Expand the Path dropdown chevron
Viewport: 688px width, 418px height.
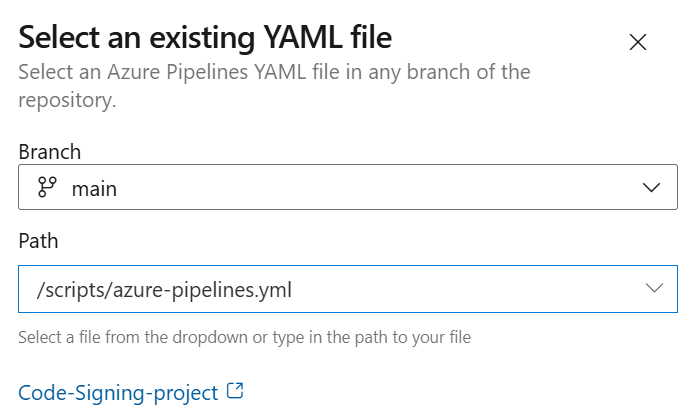pos(654,289)
